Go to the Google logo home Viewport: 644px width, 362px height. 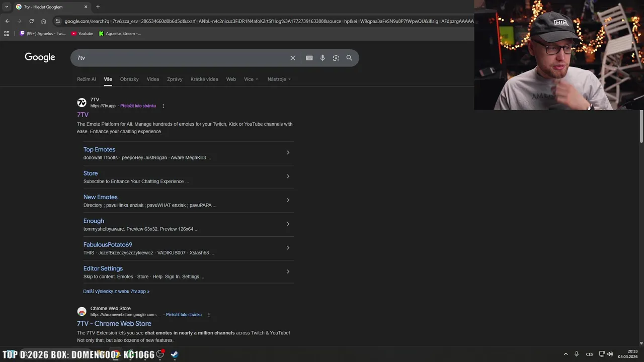coord(40,57)
